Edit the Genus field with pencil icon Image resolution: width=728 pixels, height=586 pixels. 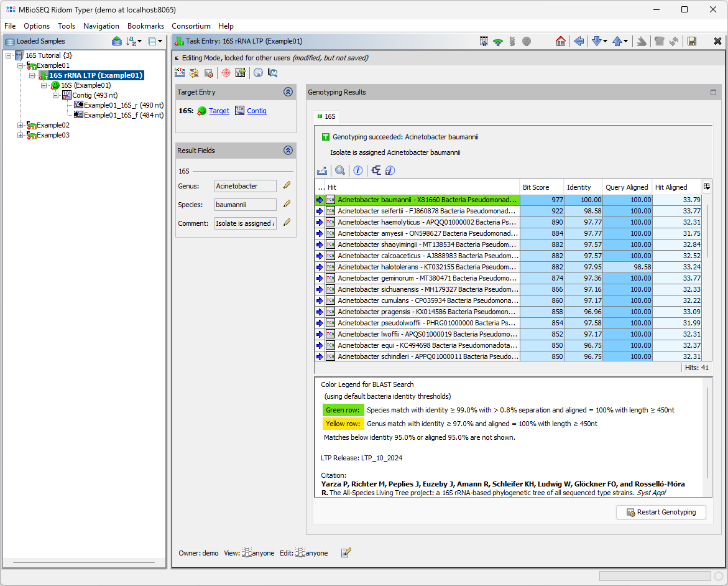tap(287, 185)
